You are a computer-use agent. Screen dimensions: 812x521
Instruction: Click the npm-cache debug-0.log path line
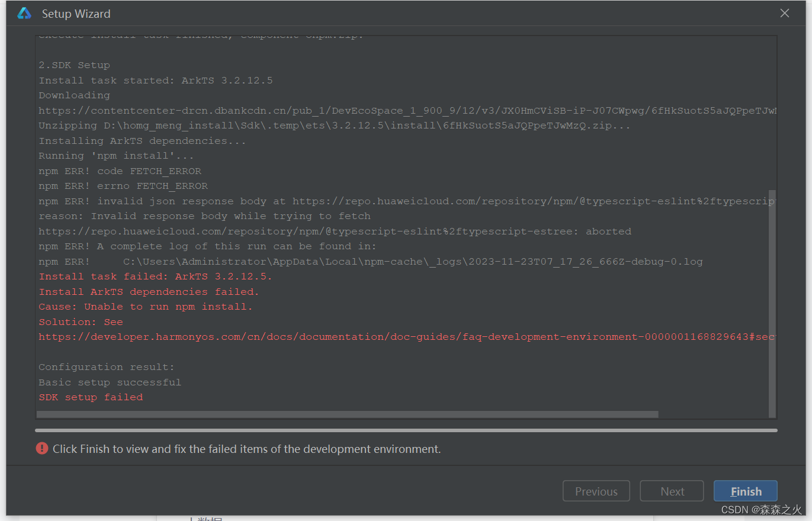coord(371,262)
